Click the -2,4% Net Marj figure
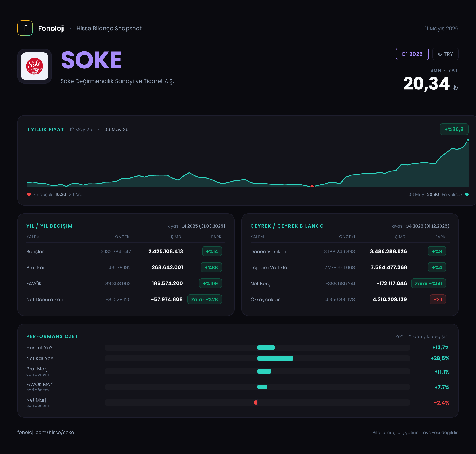 pos(441,403)
